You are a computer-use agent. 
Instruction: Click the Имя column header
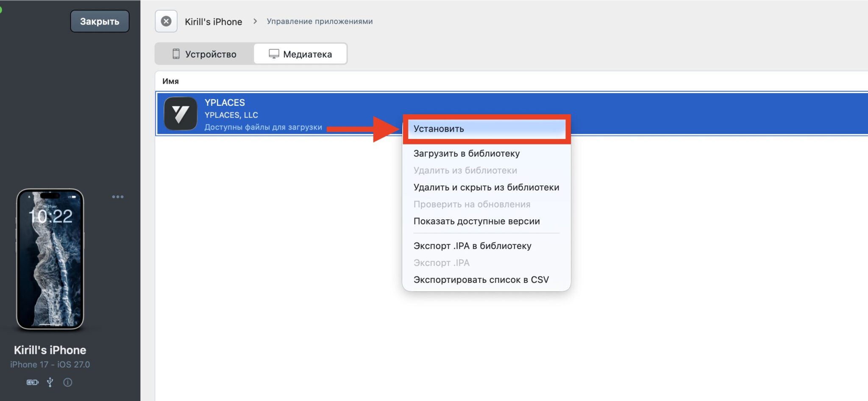(x=170, y=81)
